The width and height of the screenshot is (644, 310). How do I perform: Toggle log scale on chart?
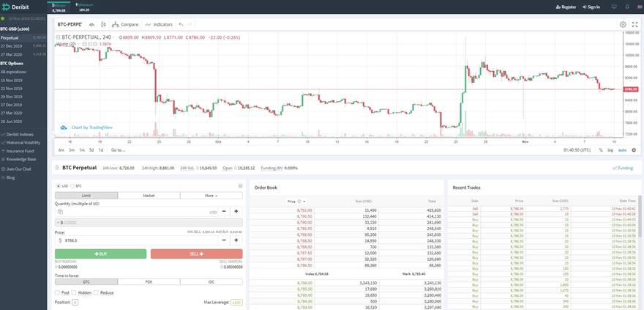click(x=610, y=150)
